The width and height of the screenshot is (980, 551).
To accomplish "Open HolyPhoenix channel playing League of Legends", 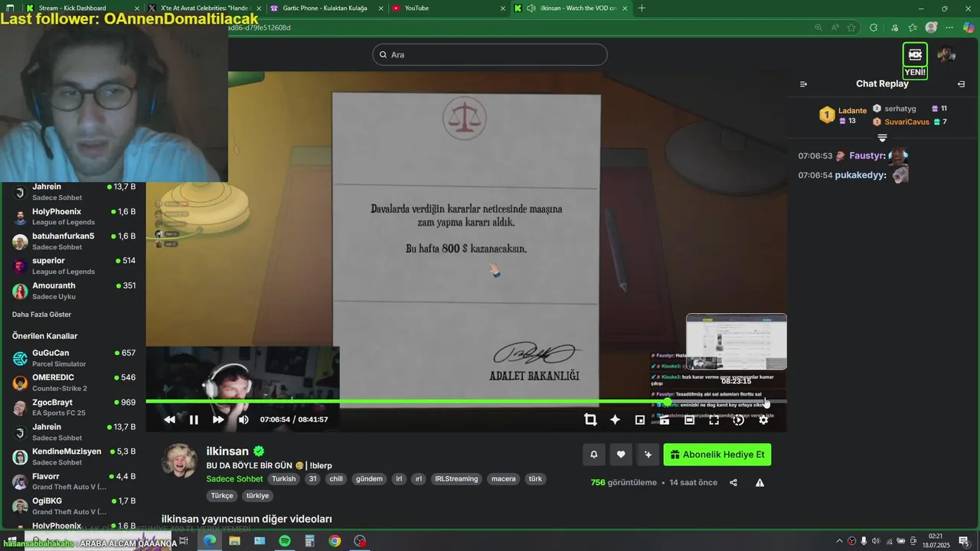I will (73, 217).
